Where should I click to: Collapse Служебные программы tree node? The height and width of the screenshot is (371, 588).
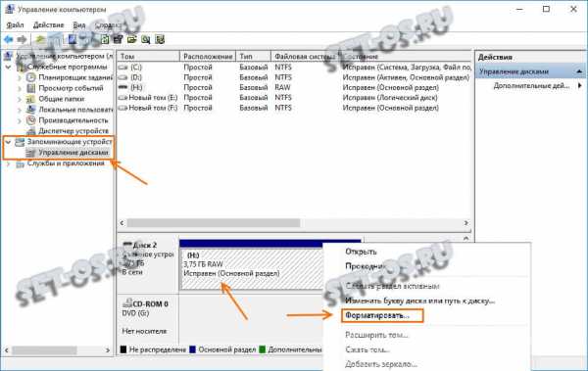point(8,68)
